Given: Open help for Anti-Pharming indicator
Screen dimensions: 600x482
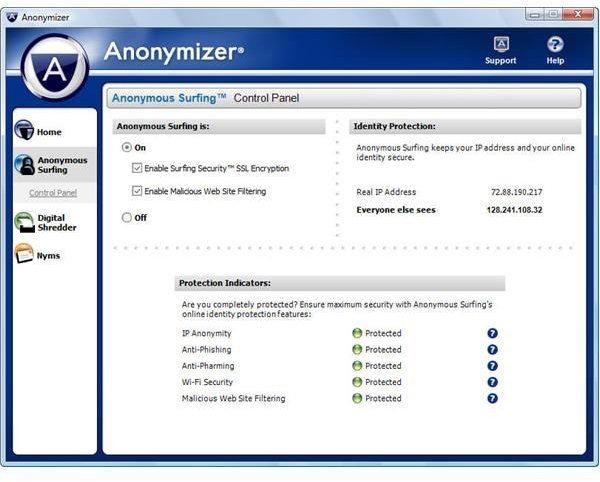Looking at the screenshot, I should (492, 366).
